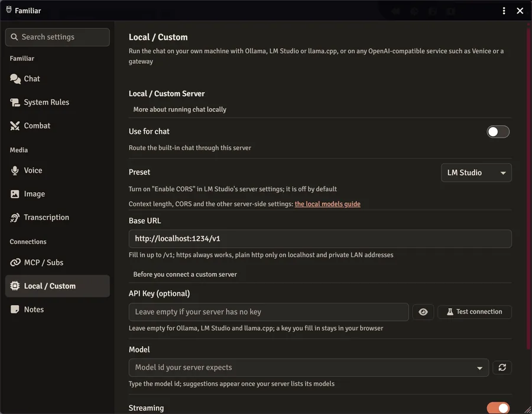Expand Before you connect a custom server
The width and height of the screenshot is (532, 414).
(185, 274)
